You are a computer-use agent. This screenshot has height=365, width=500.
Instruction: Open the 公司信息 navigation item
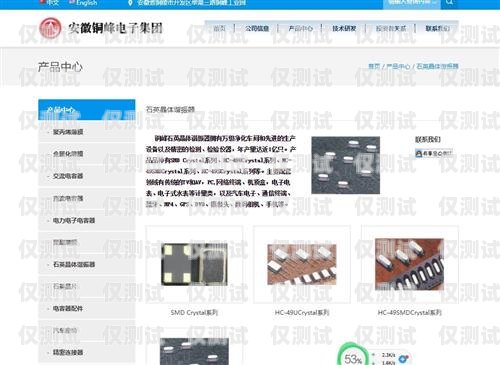coord(257,28)
